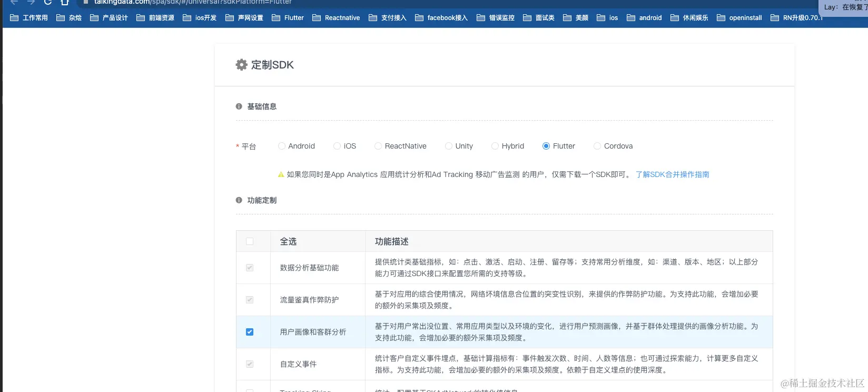Open the 前端资源 bookmark folder

click(155, 18)
